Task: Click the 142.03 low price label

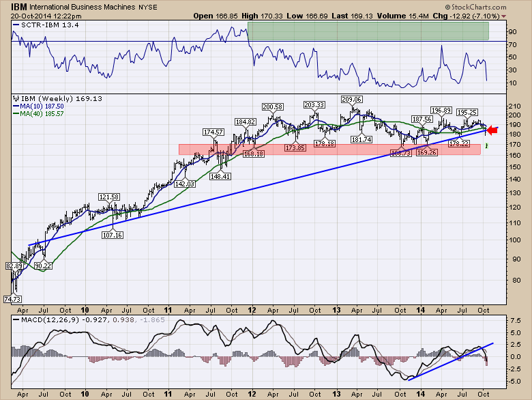Action: (x=186, y=184)
